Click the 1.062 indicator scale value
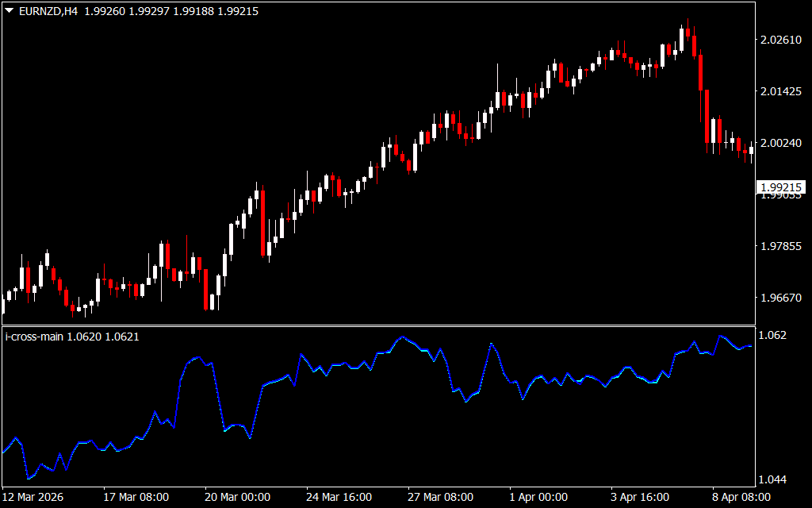This screenshot has height=508, width=812. coord(772,336)
